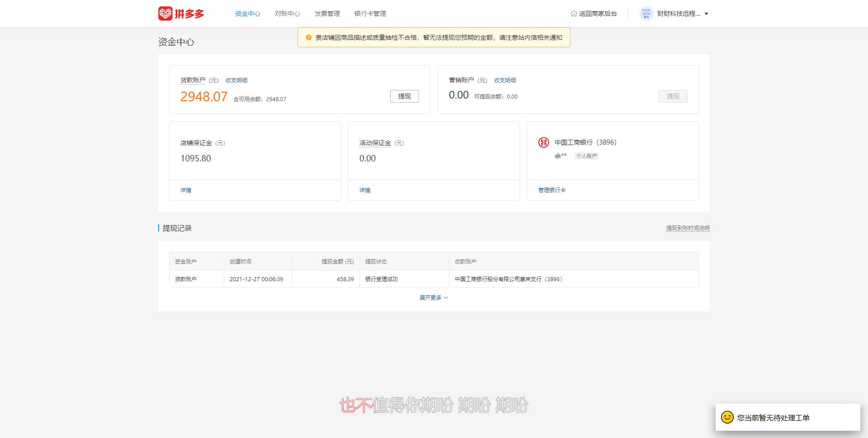This screenshot has height=438, width=868.
Task: Click the smiley face icon in work-order popup
Action: tap(727, 417)
